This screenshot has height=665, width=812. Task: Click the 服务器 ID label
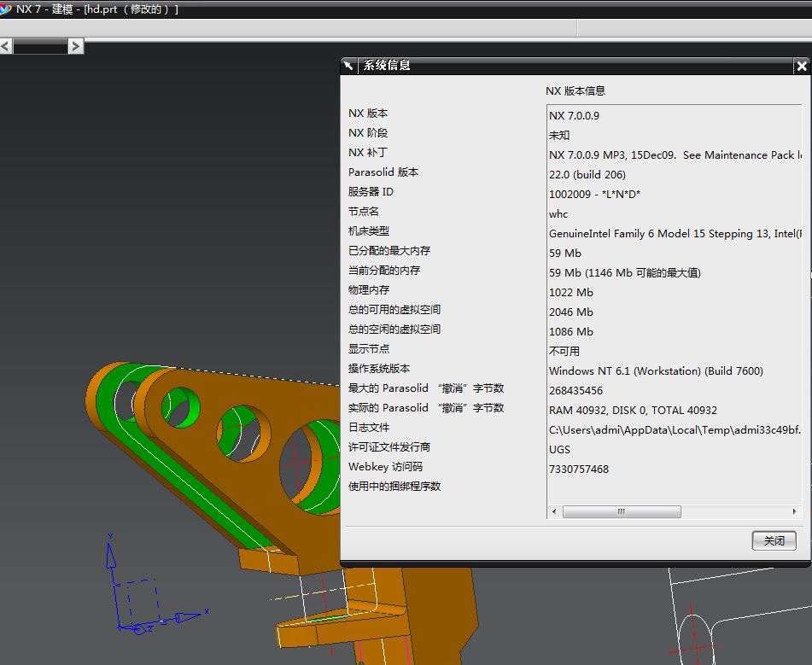coord(371,192)
